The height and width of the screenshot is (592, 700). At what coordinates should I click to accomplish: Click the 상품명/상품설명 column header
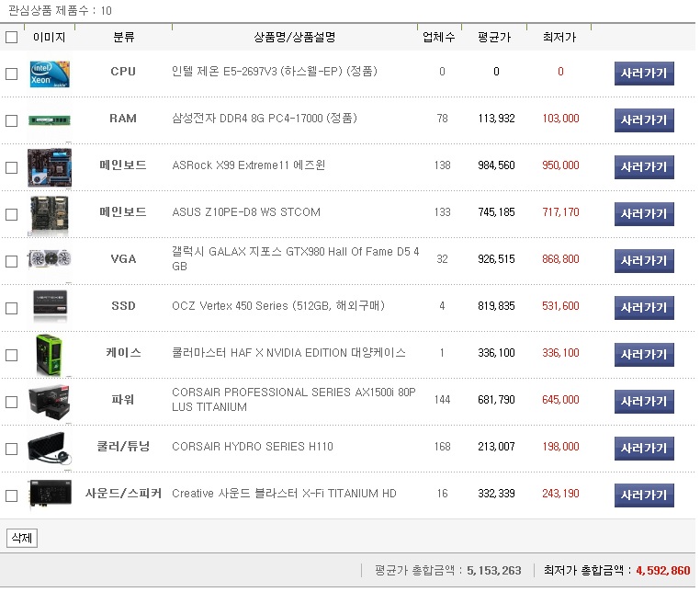click(x=295, y=37)
